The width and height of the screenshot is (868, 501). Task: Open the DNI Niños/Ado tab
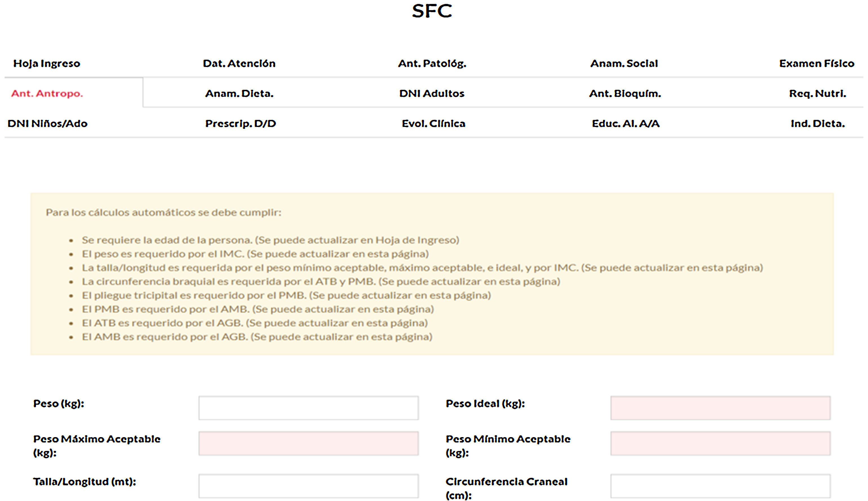coord(48,124)
